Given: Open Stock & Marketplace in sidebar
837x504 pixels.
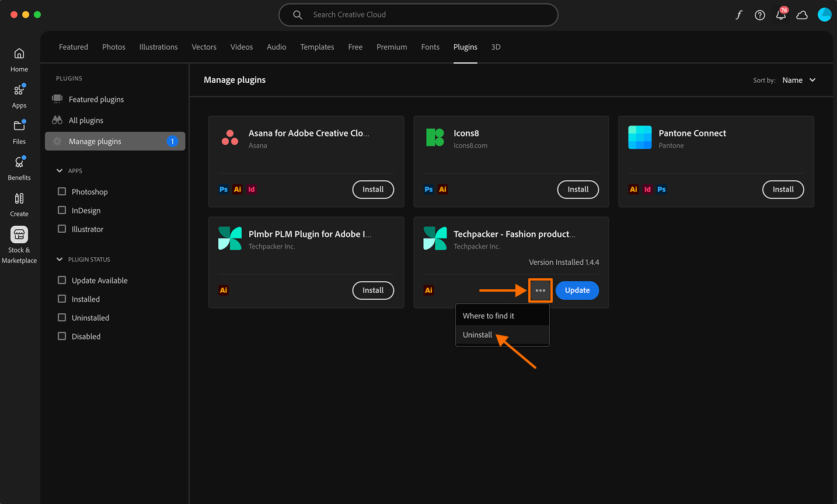Looking at the screenshot, I should 19,244.
